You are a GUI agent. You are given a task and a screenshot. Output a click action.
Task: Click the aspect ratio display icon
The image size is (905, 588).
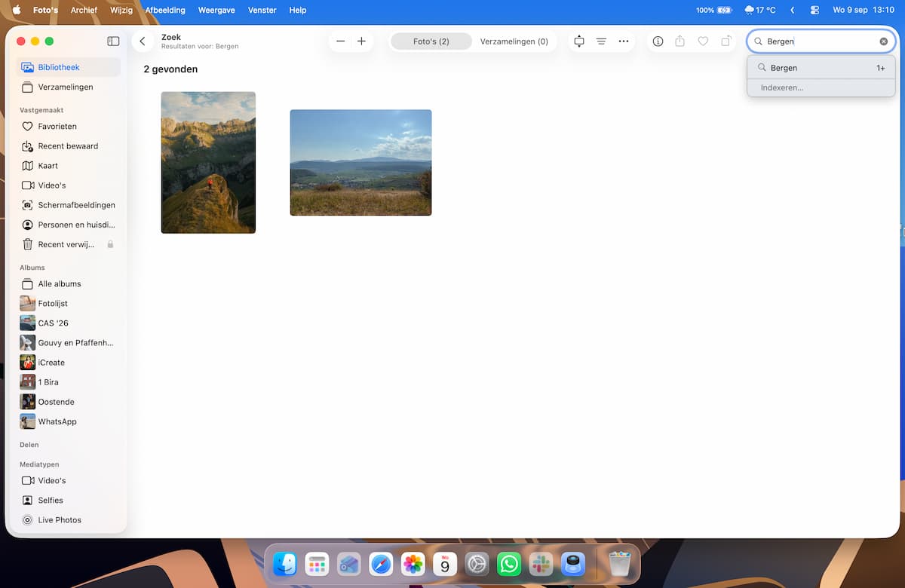click(579, 41)
